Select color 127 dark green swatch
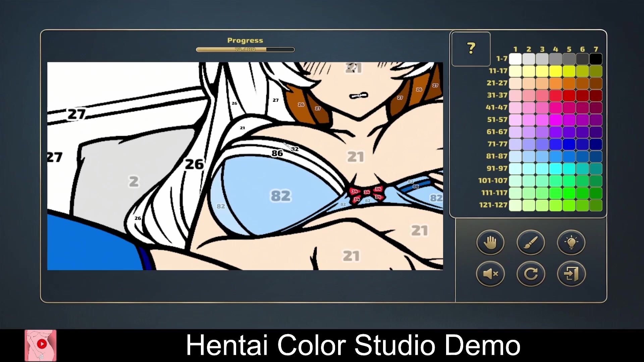The image size is (644, 362). coord(596,205)
